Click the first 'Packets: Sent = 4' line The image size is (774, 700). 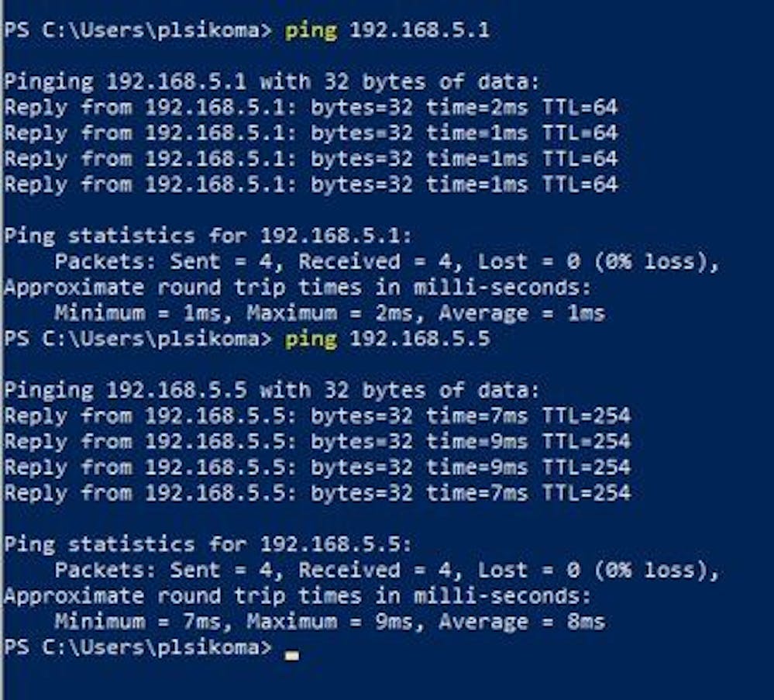coord(387,262)
